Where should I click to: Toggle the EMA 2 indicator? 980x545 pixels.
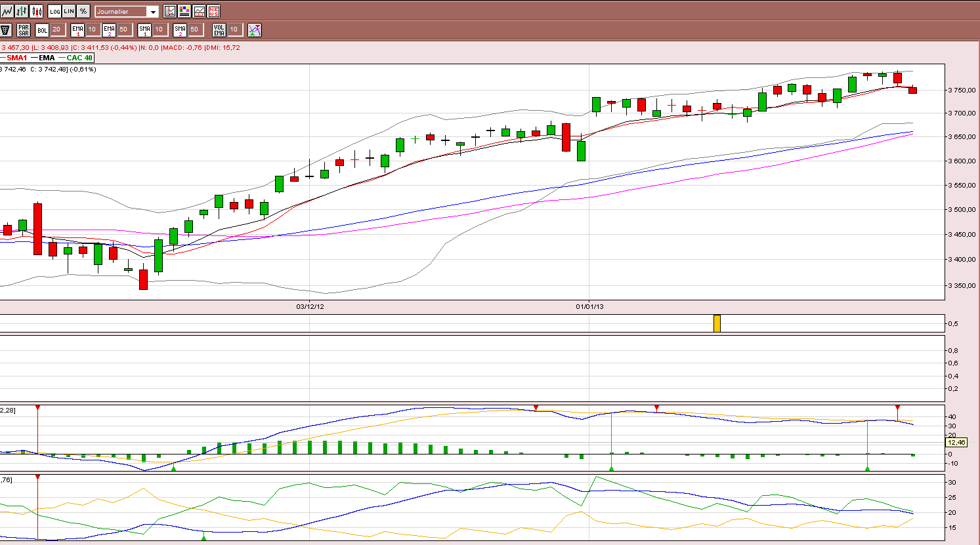(x=109, y=30)
